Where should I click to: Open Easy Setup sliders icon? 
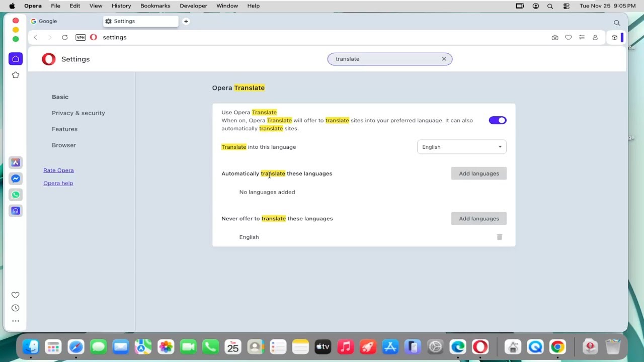pyautogui.click(x=582, y=37)
